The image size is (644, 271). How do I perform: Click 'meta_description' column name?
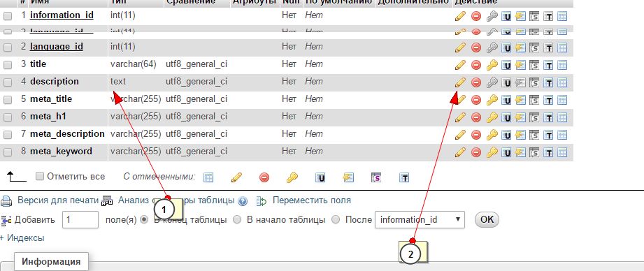pos(67,133)
